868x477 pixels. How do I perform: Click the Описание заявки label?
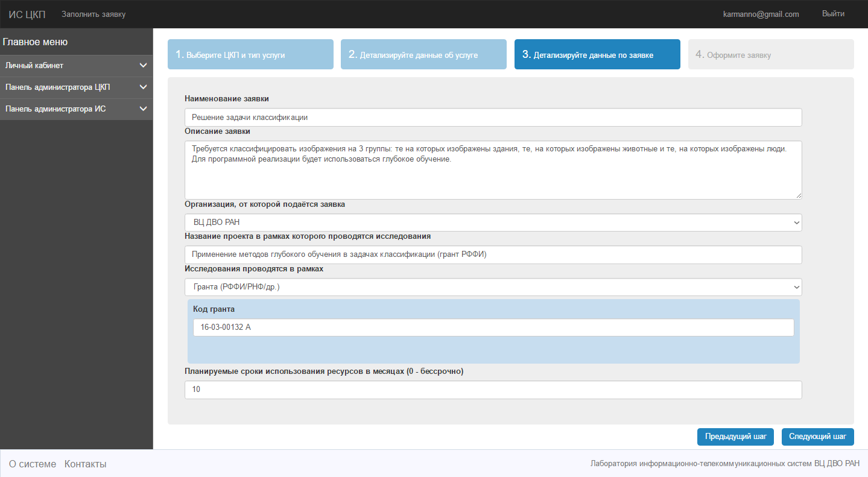217,131
